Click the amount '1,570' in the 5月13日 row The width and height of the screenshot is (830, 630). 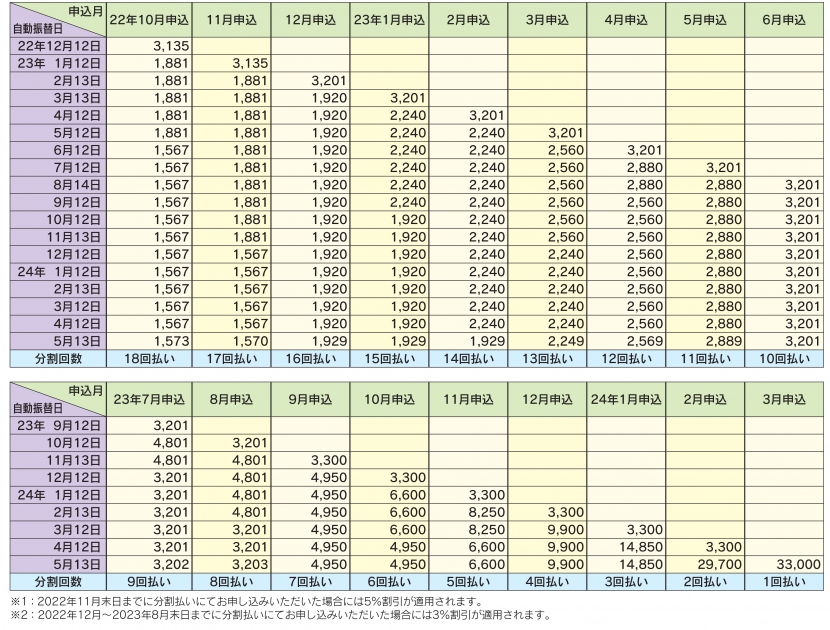(x=250, y=341)
